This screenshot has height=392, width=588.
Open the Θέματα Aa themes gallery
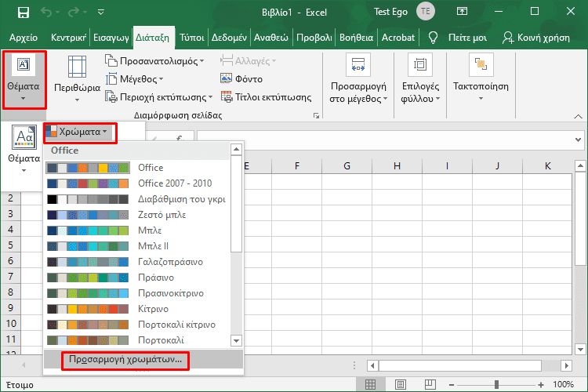[24, 149]
